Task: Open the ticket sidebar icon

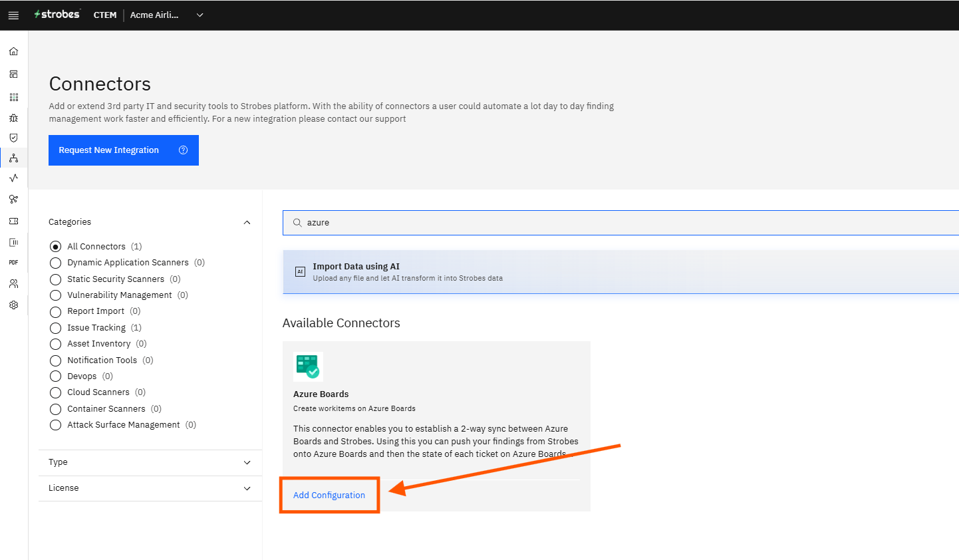Action: coord(13,221)
